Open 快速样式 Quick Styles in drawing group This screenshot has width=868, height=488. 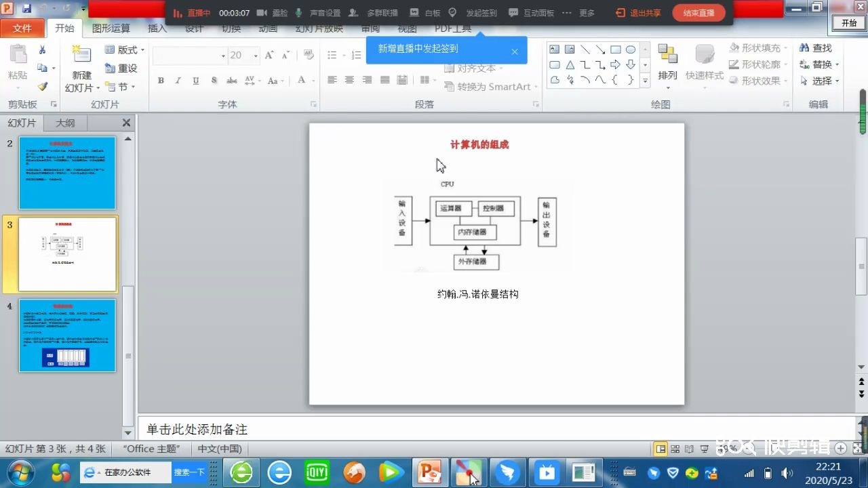coord(704,64)
